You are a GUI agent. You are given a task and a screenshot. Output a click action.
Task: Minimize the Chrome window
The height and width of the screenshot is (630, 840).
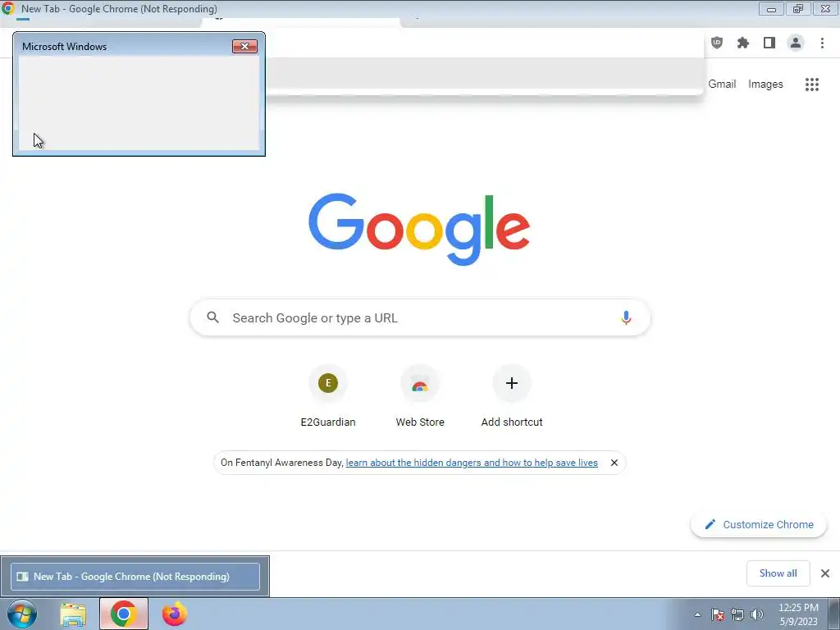pos(771,8)
